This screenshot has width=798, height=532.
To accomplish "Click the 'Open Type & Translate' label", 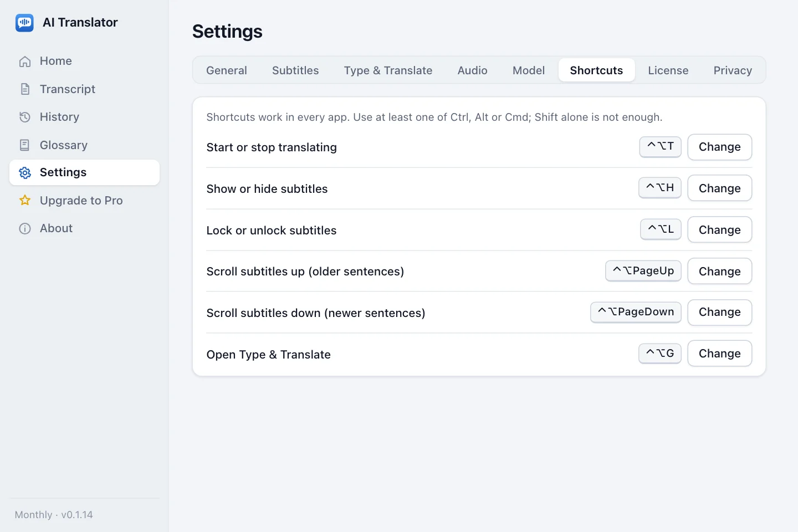I will 269,355.
